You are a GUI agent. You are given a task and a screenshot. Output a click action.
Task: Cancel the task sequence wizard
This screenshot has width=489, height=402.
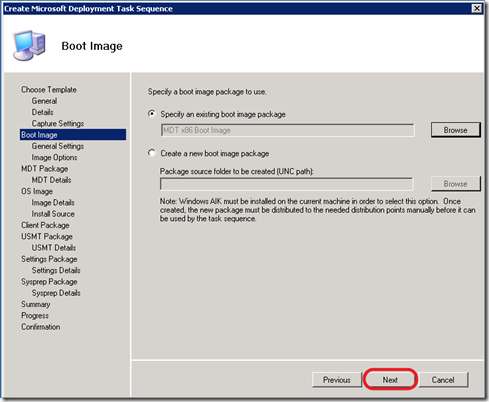coord(443,380)
